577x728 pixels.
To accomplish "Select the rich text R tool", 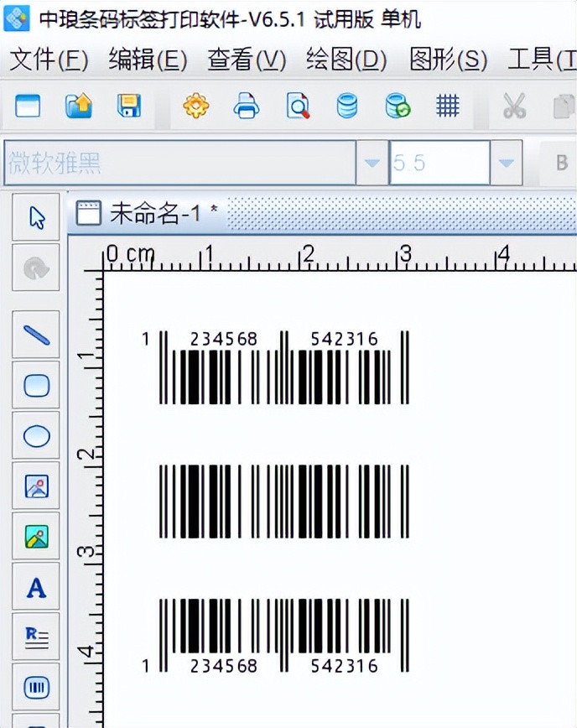I will point(36,637).
